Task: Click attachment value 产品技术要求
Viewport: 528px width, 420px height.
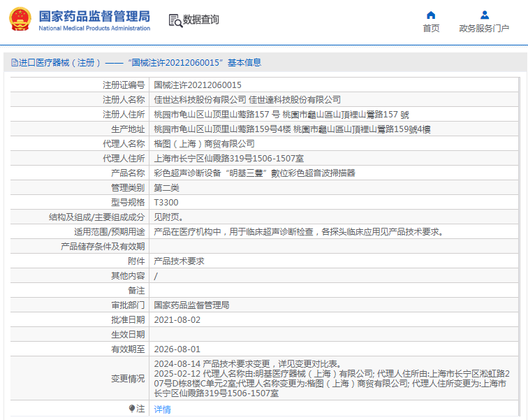Action: (179, 261)
